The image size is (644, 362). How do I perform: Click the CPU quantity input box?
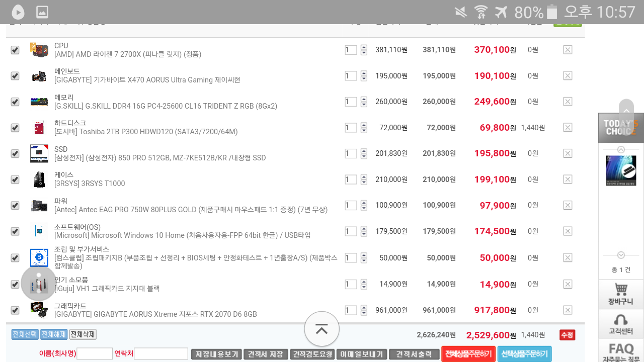point(351,50)
